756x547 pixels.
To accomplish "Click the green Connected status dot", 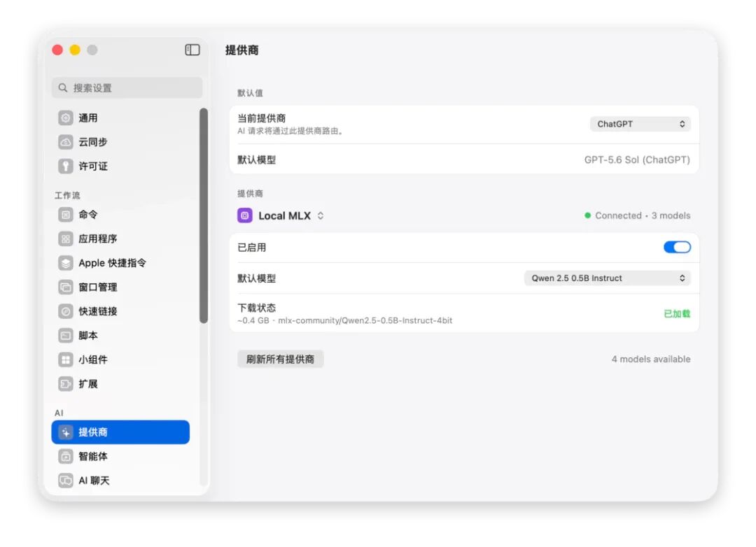I will click(587, 215).
